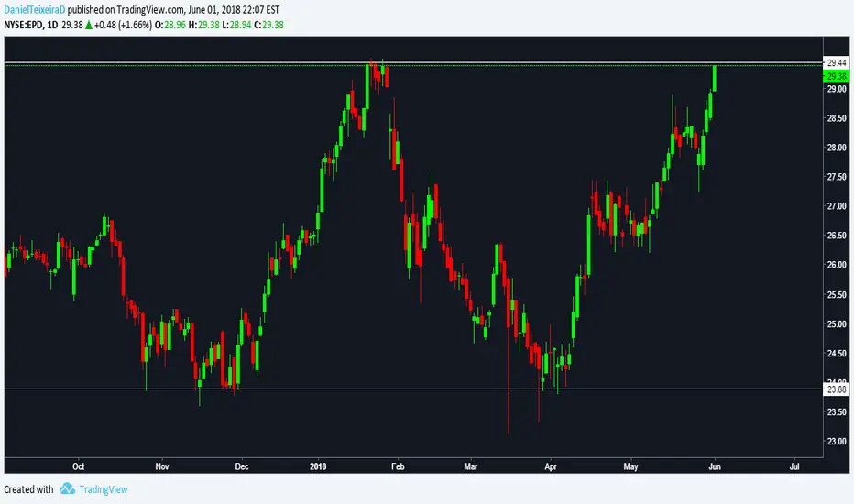Click the 23.50 price axis value
The height and width of the screenshot is (504, 854).
tap(837, 412)
